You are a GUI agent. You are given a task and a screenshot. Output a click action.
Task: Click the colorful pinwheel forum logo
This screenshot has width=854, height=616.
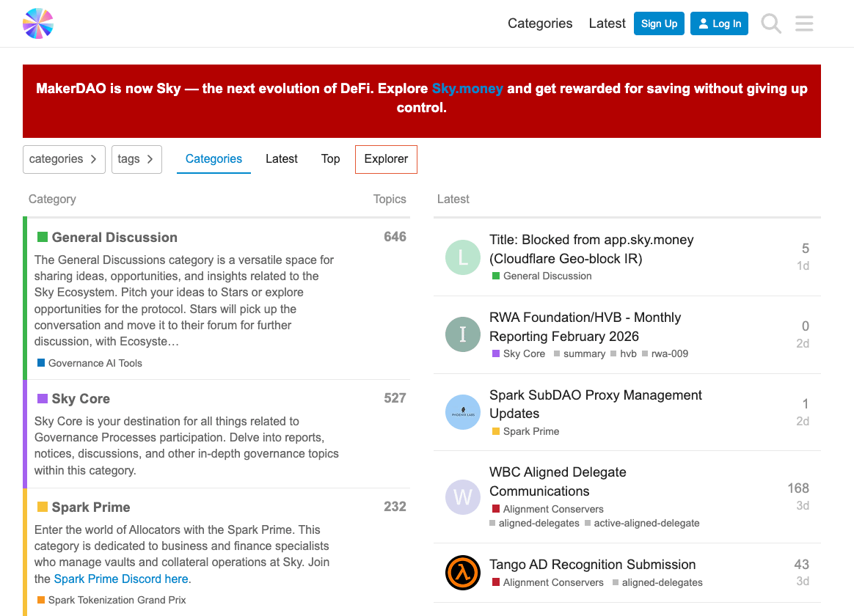click(x=38, y=23)
